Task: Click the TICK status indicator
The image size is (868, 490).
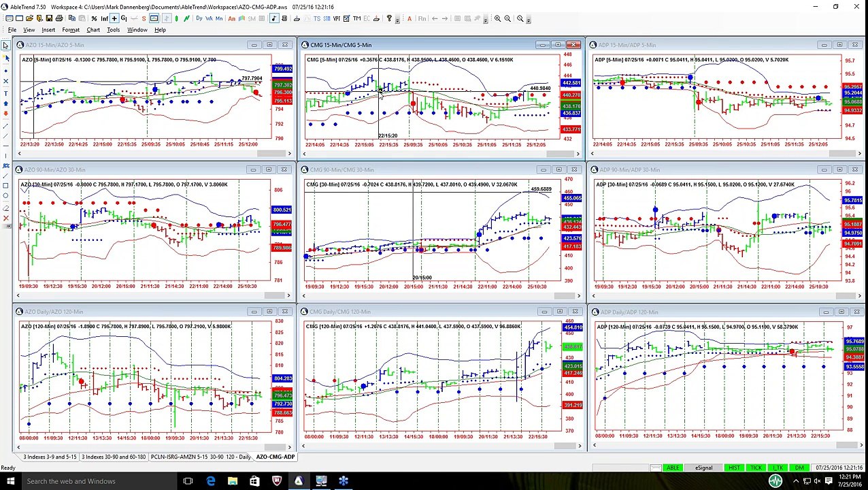Action: [x=756, y=468]
